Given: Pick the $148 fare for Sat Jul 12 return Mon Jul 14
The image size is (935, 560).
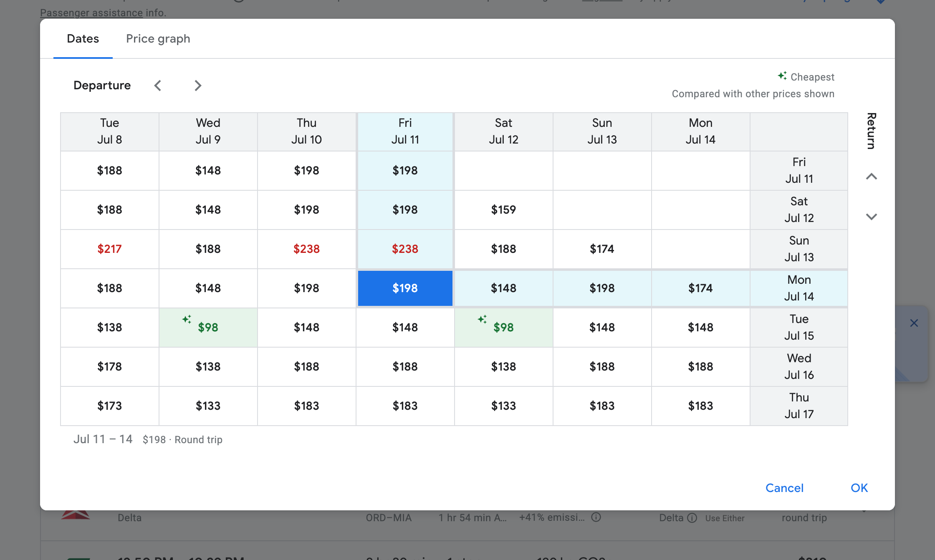Looking at the screenshot, I should [503, 288].
